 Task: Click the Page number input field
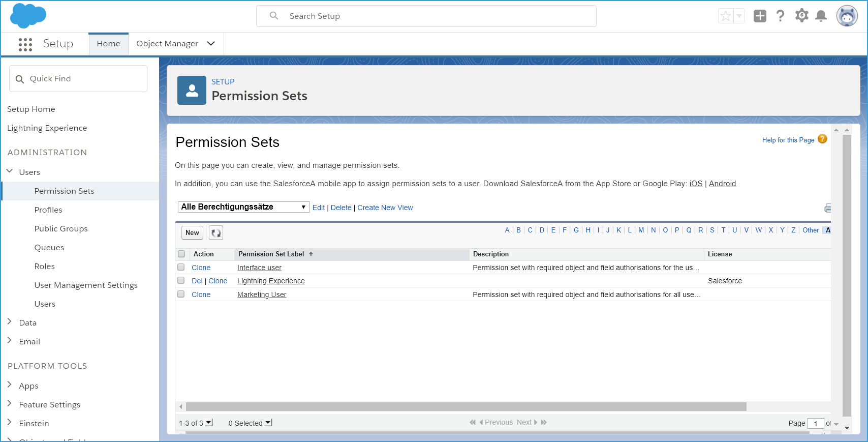[x=816, y=423]
